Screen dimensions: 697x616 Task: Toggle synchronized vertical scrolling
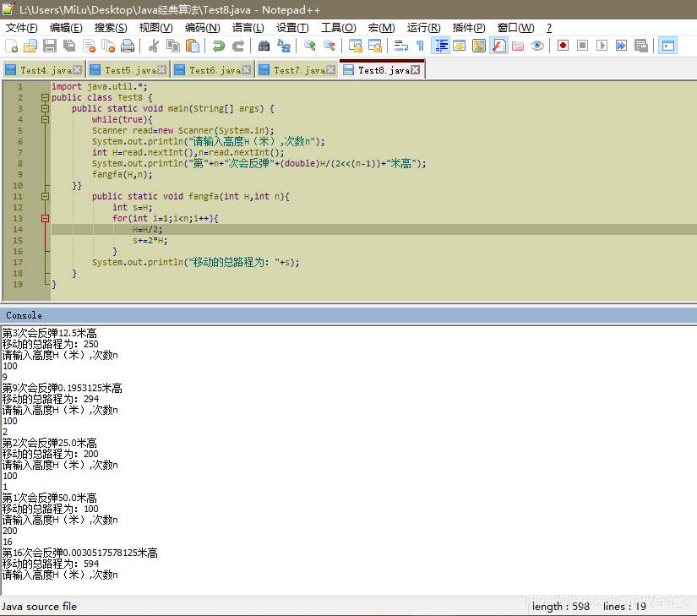click(355, 46)
